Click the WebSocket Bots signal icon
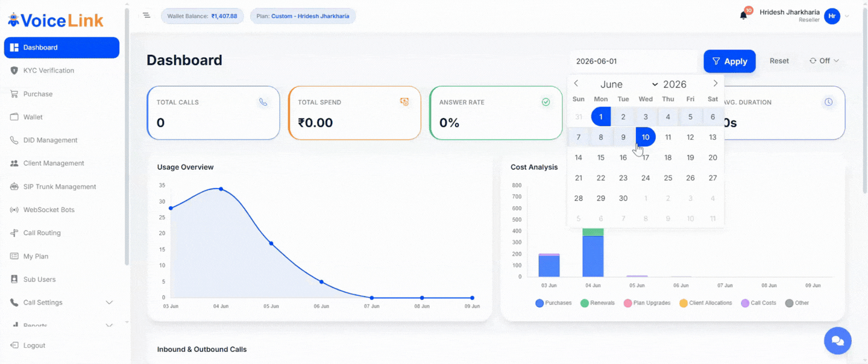The height and width of the screenshot is (364, 868). click(14, 210)
